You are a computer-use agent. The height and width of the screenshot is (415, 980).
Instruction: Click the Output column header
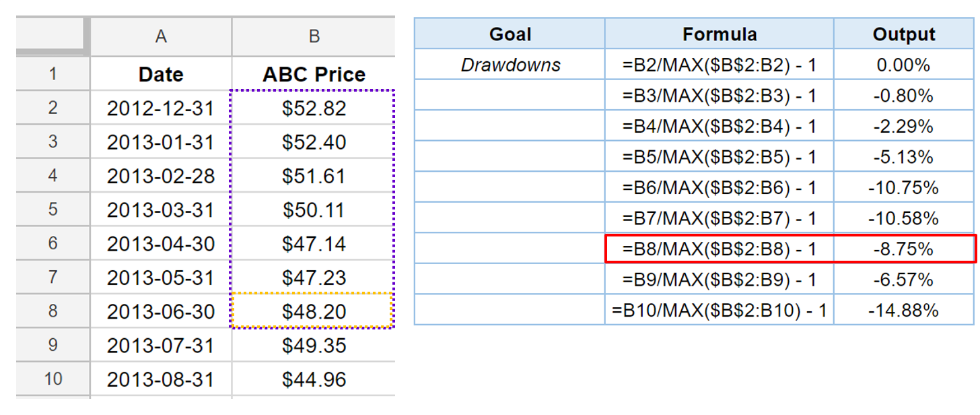904,34
